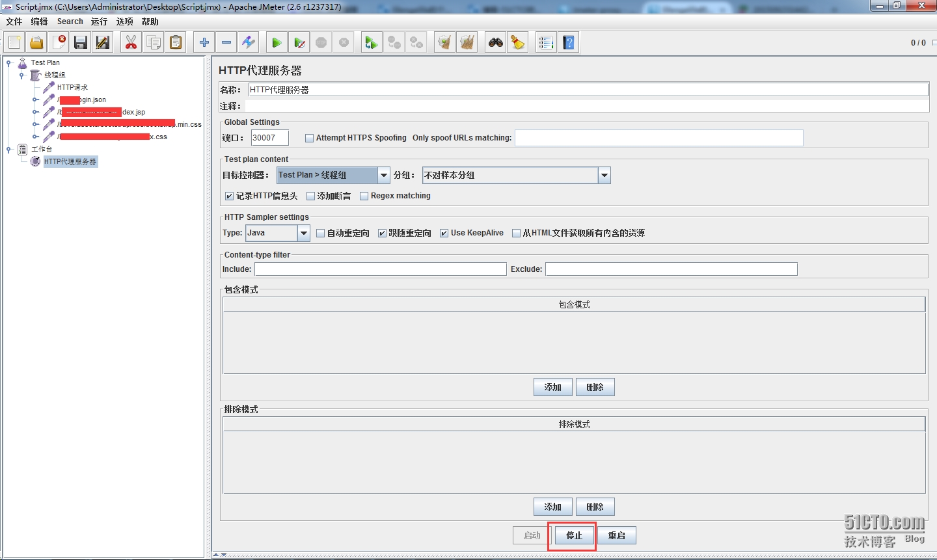Open the 文件 menu
This screenshot has height=560, width=937.
(x=14, y=21)
